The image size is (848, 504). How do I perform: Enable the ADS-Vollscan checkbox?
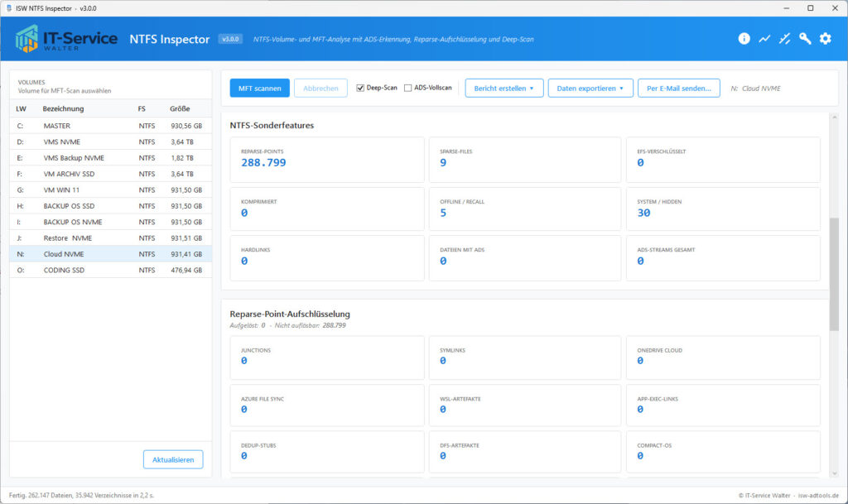407,88
